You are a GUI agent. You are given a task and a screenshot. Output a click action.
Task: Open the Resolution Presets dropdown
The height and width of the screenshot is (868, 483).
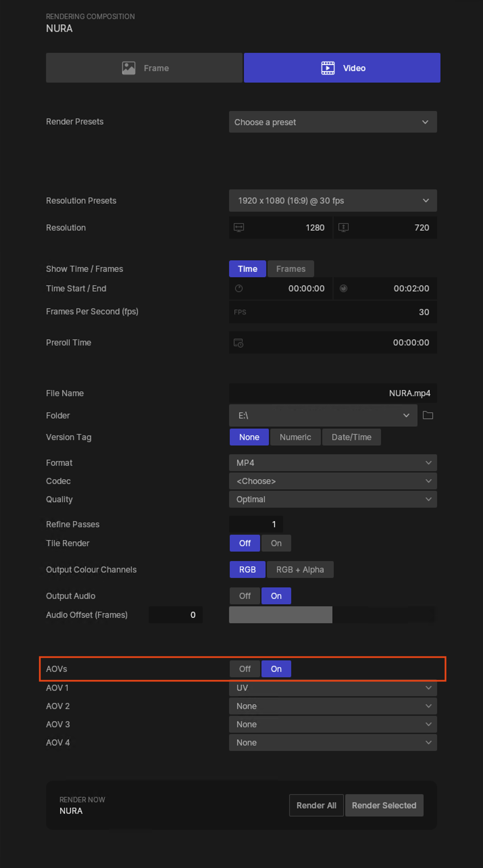(333, 200)
